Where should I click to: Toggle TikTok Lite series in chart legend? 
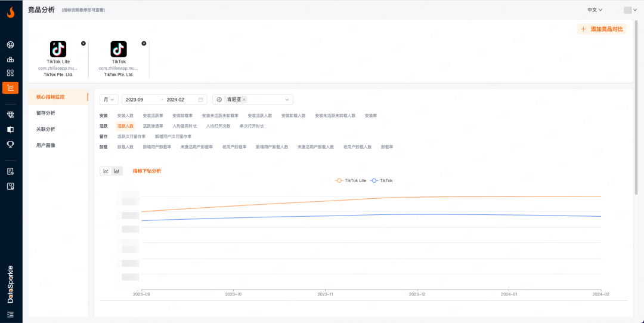tap(351, 180)
